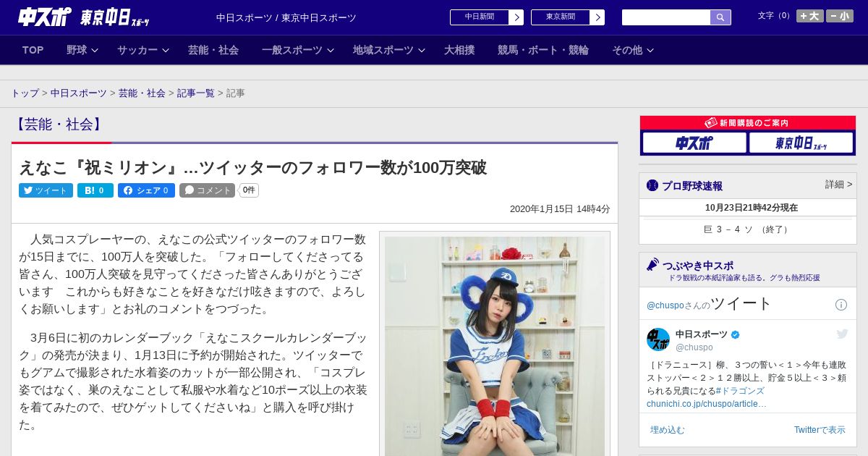Open 詳細 for プロ野球速報
Screen dimensions: 868x456
(838, 185)
